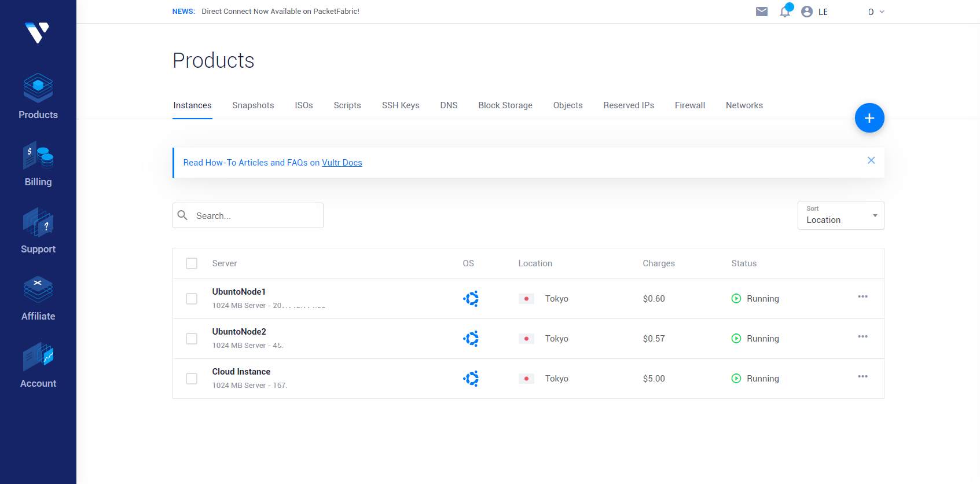
Task: Click the Server column header
Action: [225, 263]
